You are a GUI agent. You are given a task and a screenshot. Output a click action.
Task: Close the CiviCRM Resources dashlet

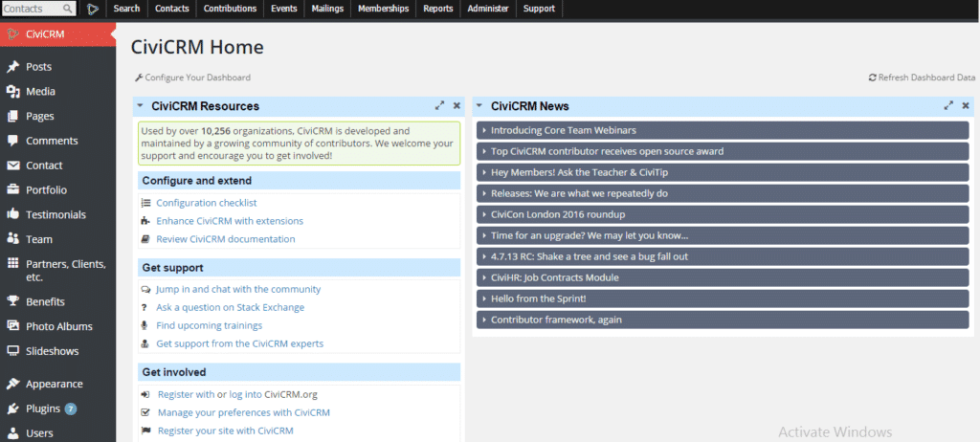(x=457, y=105)
